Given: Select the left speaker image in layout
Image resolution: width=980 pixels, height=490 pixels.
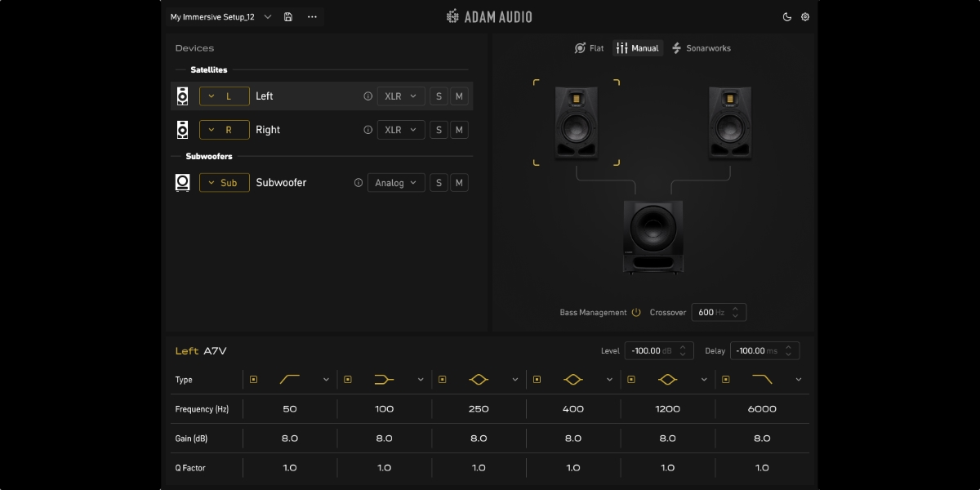Looking at the screenshot, I should [577, 122].
